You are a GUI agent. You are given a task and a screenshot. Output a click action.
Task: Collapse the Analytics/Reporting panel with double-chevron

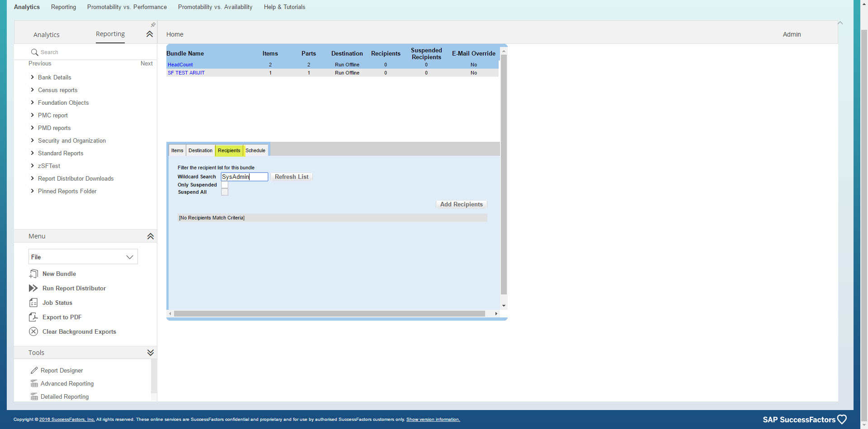(150, 34)
